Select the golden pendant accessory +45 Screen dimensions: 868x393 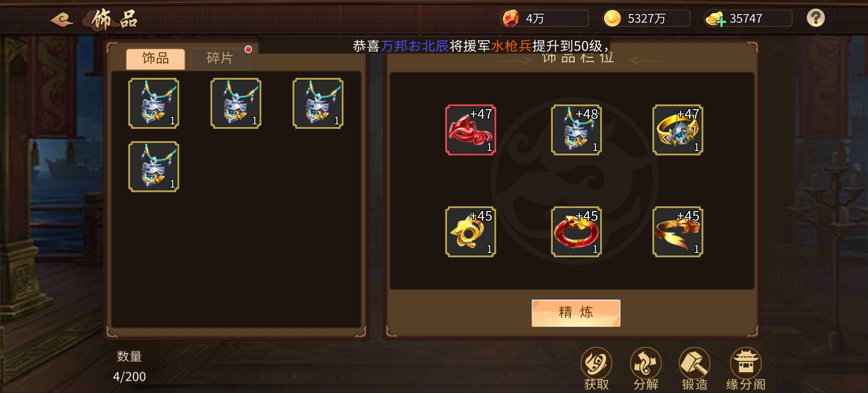(471, 232)
